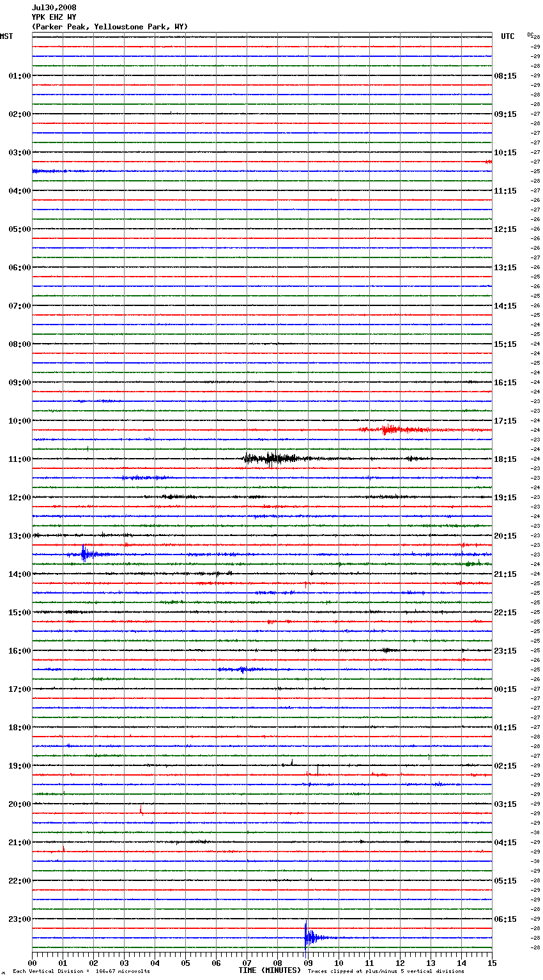The width and height of the screenshot is (543, 980).
Task: Select the '11:00' MST time label
Action: (x=20, y=459)
